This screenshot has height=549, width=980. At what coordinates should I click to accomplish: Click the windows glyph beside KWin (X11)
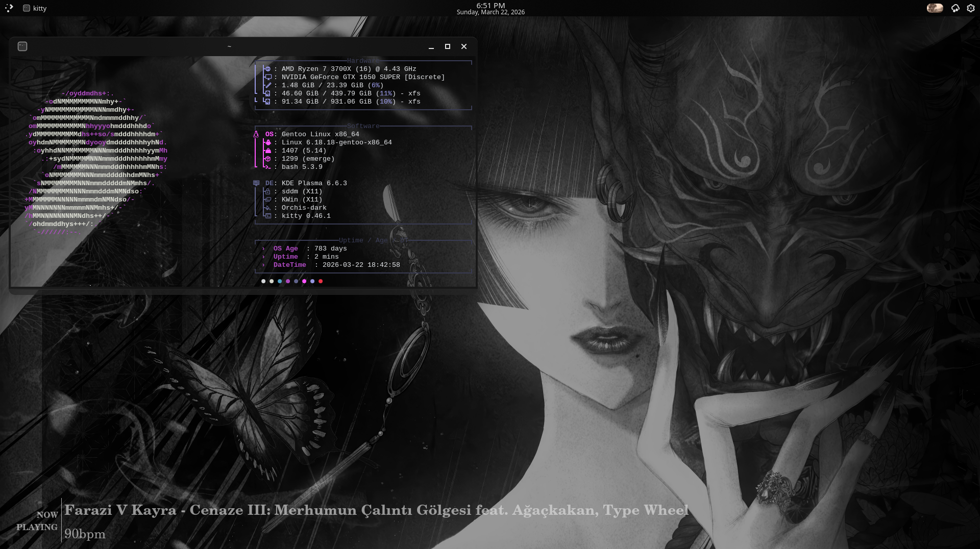click(267, 199)
